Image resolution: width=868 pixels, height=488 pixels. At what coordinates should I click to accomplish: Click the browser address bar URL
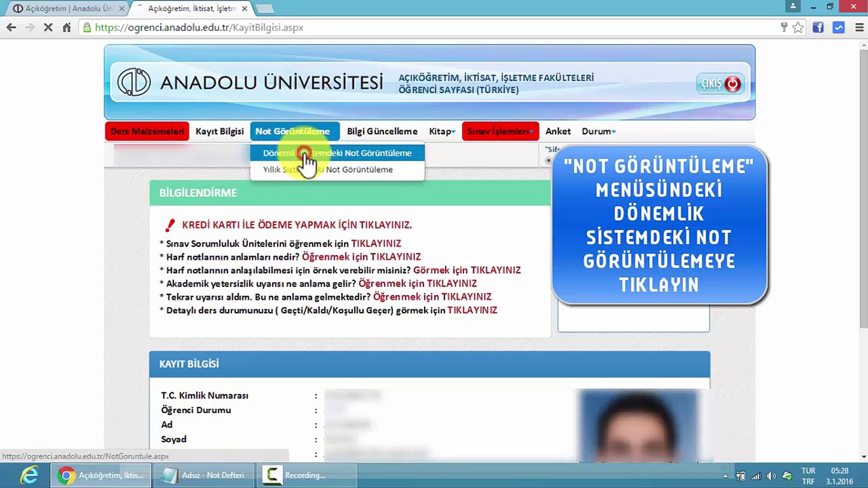(x=199, y=28)
